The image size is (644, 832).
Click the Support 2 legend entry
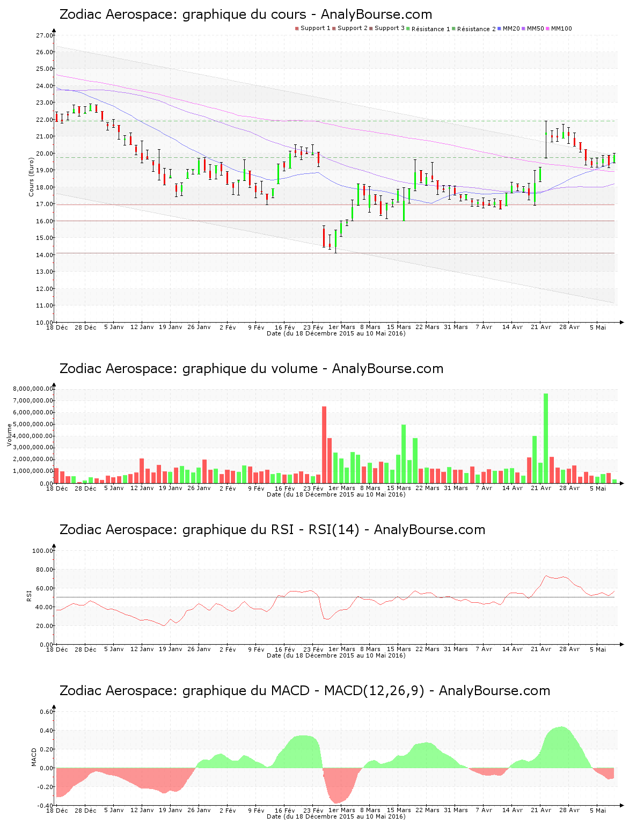350,28
